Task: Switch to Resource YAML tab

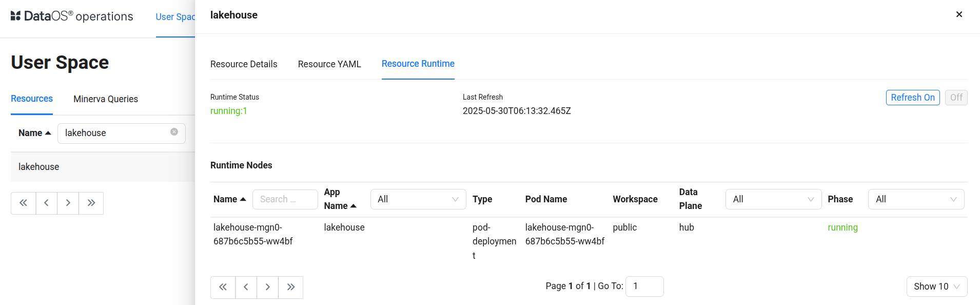Action: (329, 64)
